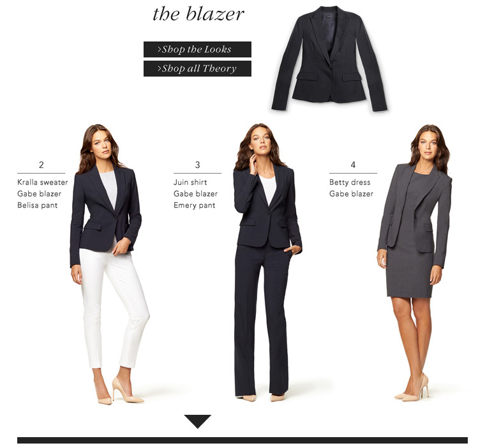Open the navy blazer product image

click(329, 59)
